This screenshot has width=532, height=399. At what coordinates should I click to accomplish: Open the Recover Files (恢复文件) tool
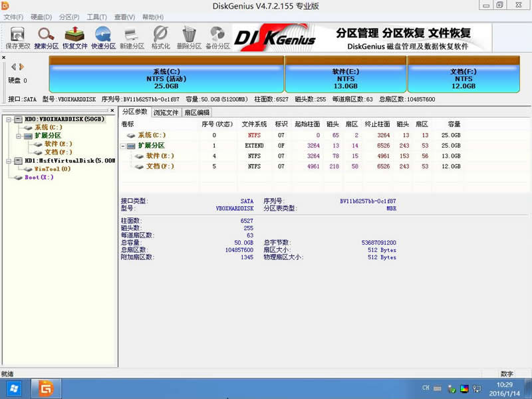[74, 37]
